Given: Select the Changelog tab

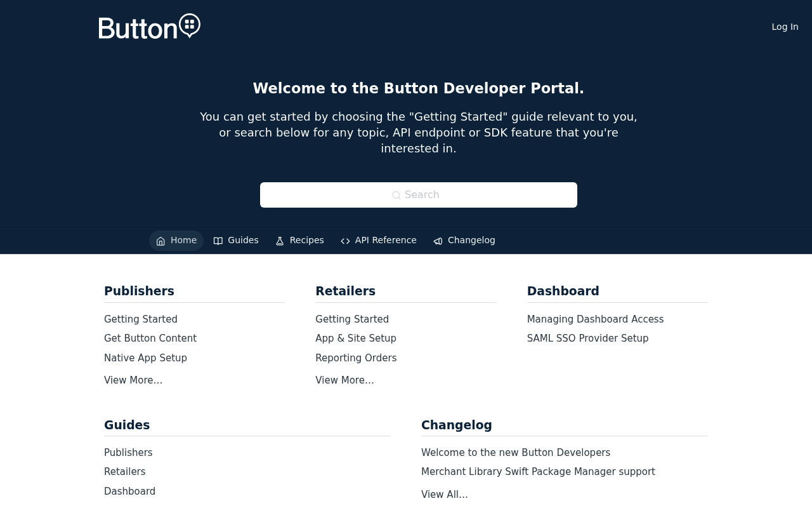Looking at the screenshot, I should click(x=464, y=241).
